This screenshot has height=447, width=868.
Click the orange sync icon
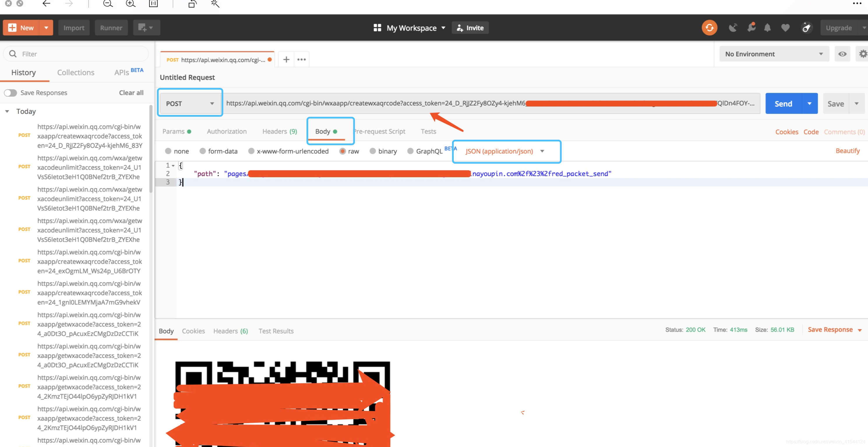pos(709,28)
